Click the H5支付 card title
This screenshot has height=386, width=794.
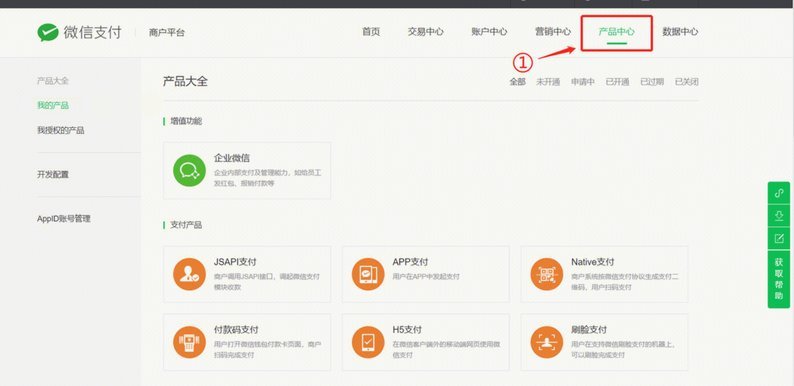407,330
